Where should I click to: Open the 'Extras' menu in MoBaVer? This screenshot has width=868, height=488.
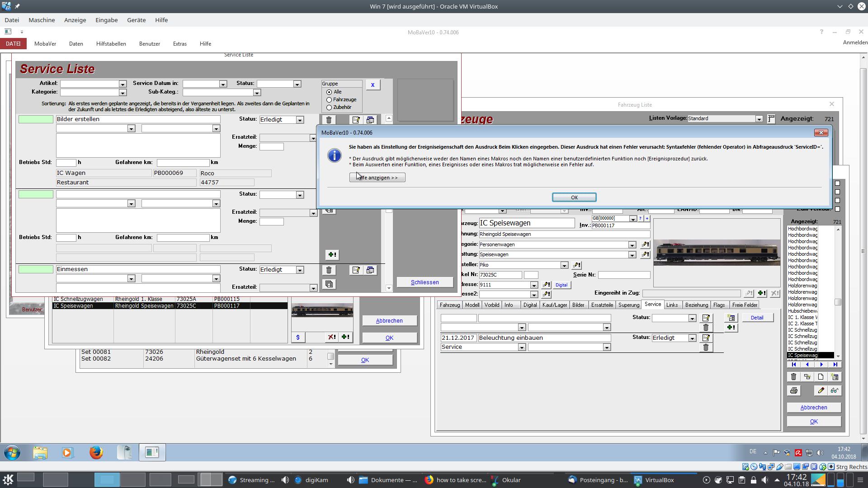coord(179,44)
